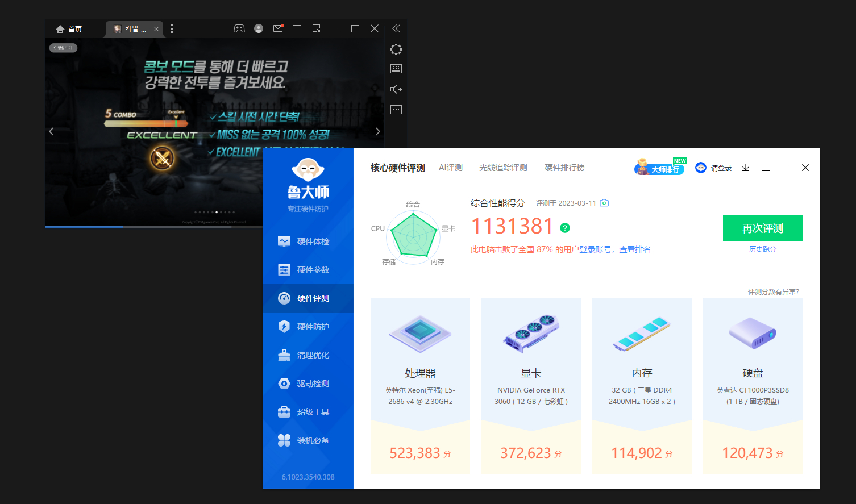Click the 评测分数有异常? link
856x504 pixels.
coord(774,291)
